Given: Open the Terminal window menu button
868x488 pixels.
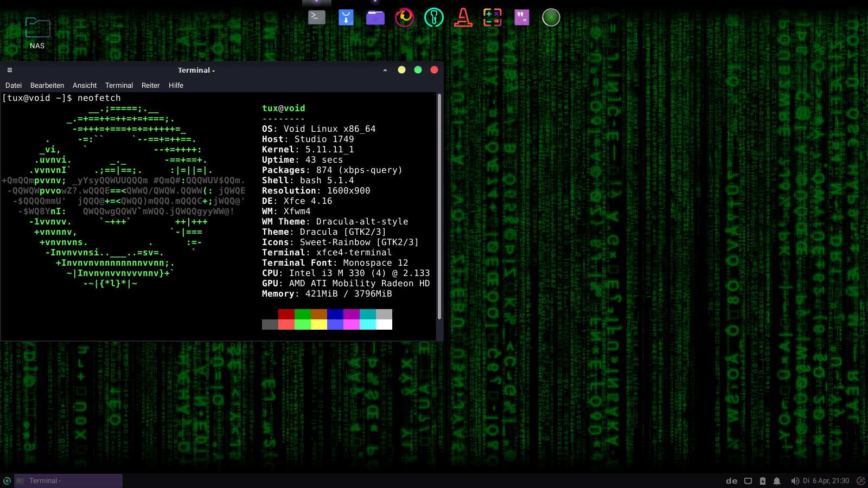Looking at the screenshot, I should pyautogui.click(x=10, y=70).
